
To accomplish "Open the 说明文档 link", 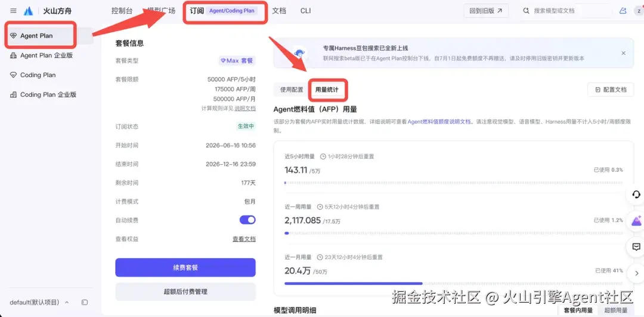I will (x=245, y=108).
